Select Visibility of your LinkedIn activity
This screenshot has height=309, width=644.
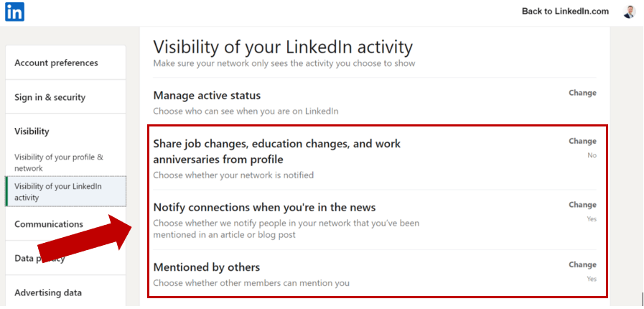pyautogui.click(x=58, y=191)
